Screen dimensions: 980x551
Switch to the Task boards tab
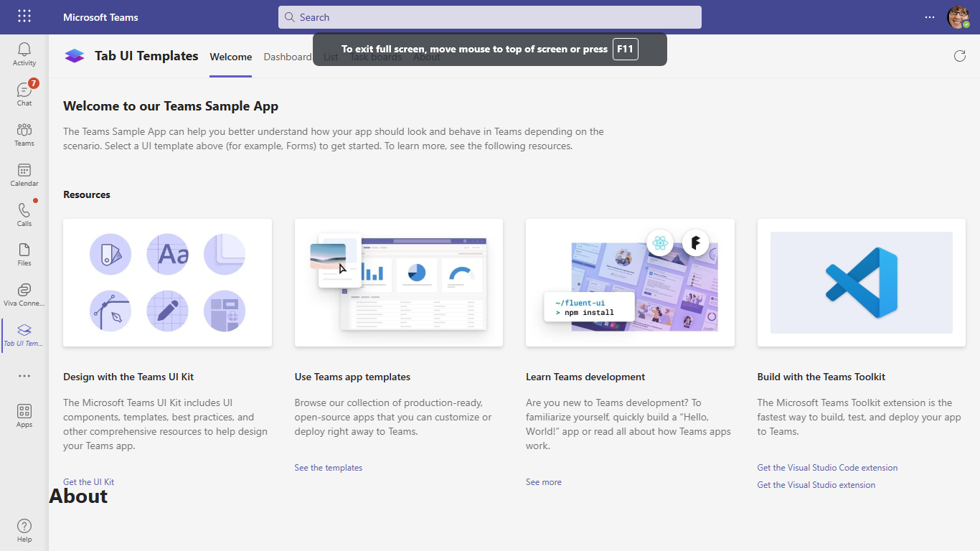[x=376, y=57]
